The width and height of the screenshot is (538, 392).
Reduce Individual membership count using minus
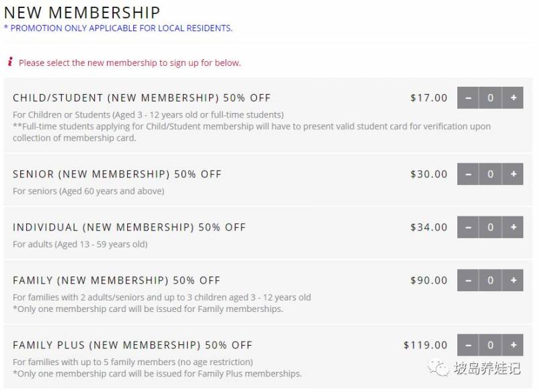pyautogui.click(x=468, y=227)
